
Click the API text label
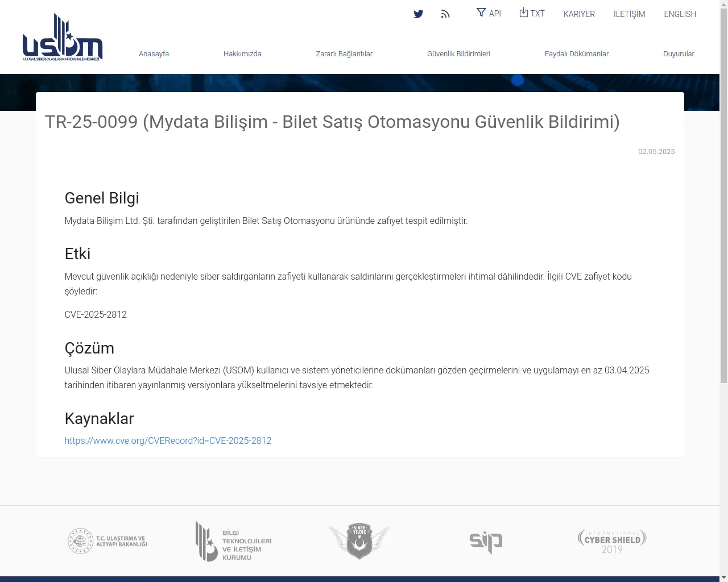click(x=495, y=14)
